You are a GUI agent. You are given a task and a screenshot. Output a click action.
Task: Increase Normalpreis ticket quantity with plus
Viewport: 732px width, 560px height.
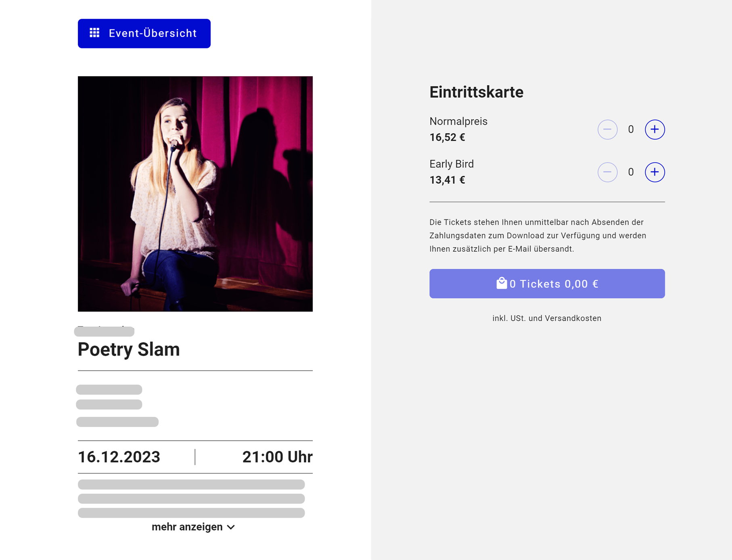655,130
